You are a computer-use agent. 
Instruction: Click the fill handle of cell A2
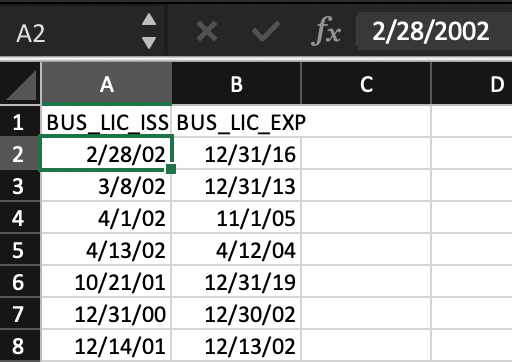[171, 169]
